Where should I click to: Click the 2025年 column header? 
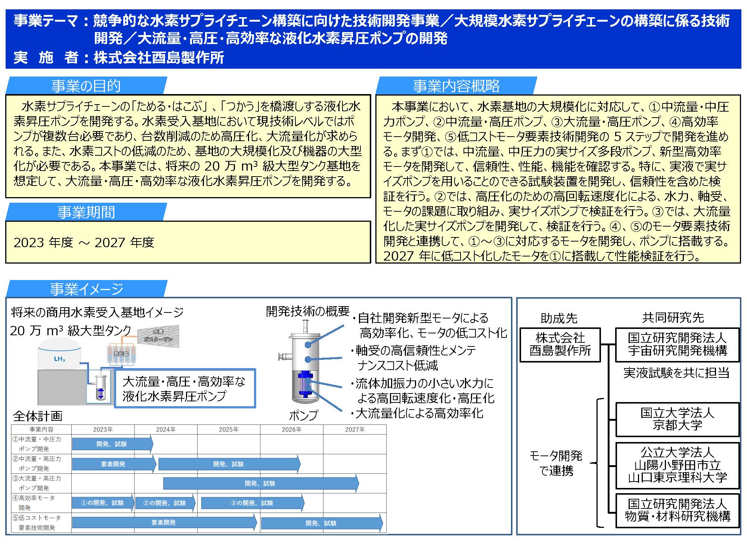[229, 429]
